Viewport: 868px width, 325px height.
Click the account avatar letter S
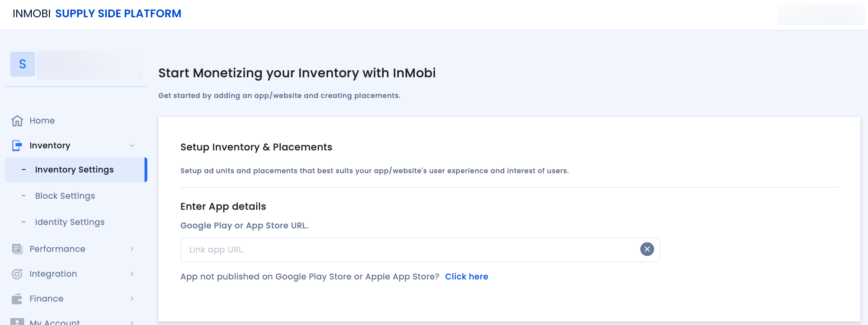pyautogui.click(x=23, y=64)
